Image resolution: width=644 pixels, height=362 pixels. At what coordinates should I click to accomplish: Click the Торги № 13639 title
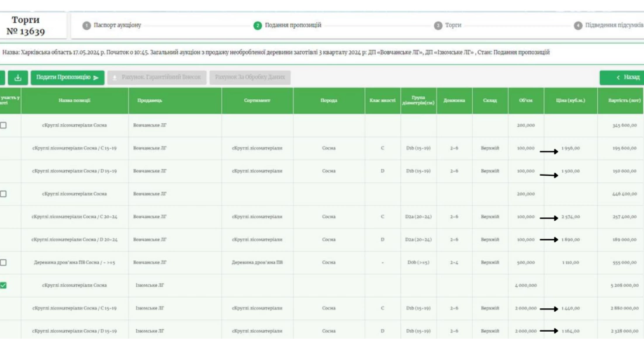tap(26, 26)
